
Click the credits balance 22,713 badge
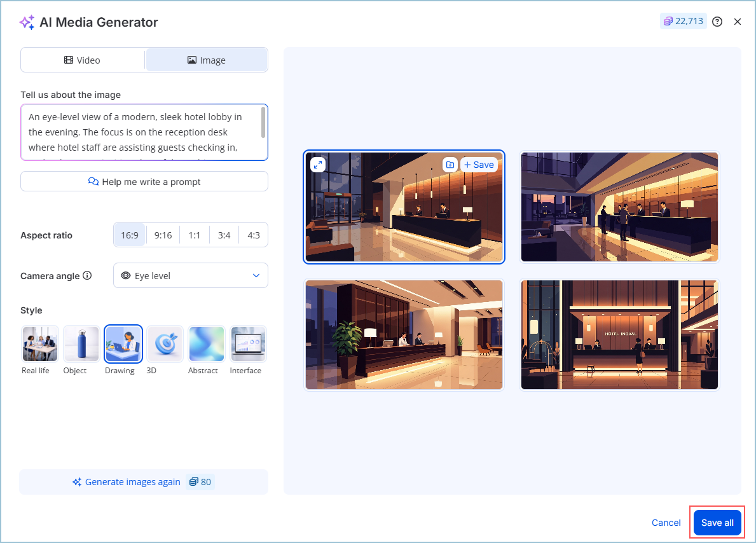[684, 22]
